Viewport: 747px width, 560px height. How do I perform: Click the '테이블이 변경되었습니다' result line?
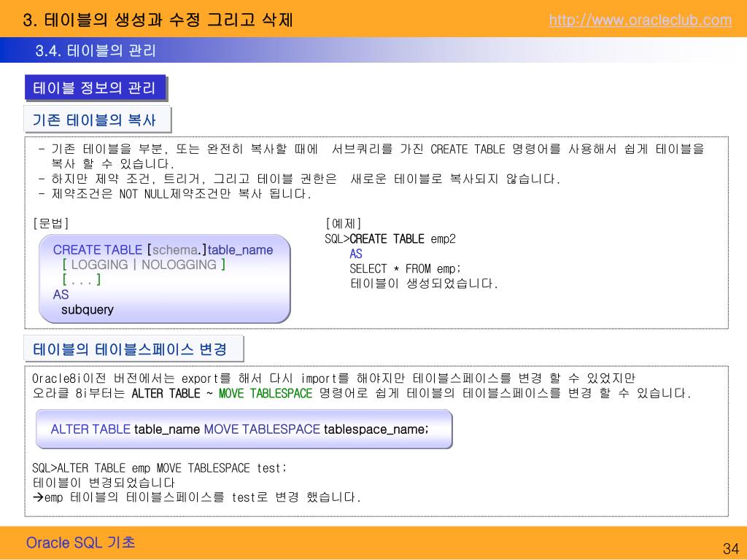pos(104,483)
